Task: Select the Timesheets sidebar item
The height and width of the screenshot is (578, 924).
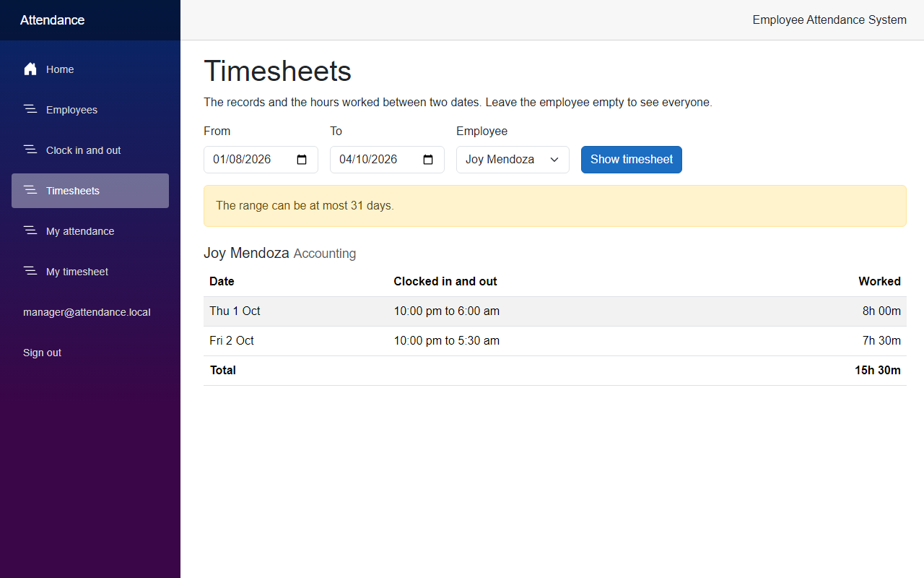Action: pos(90,191)
